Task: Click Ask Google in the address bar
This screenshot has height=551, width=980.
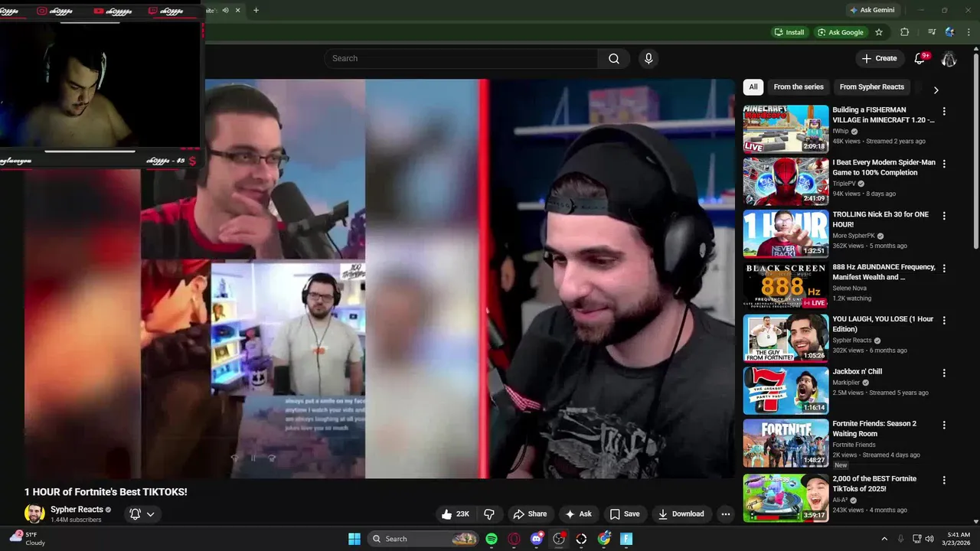Action: (x=841, y=32)
